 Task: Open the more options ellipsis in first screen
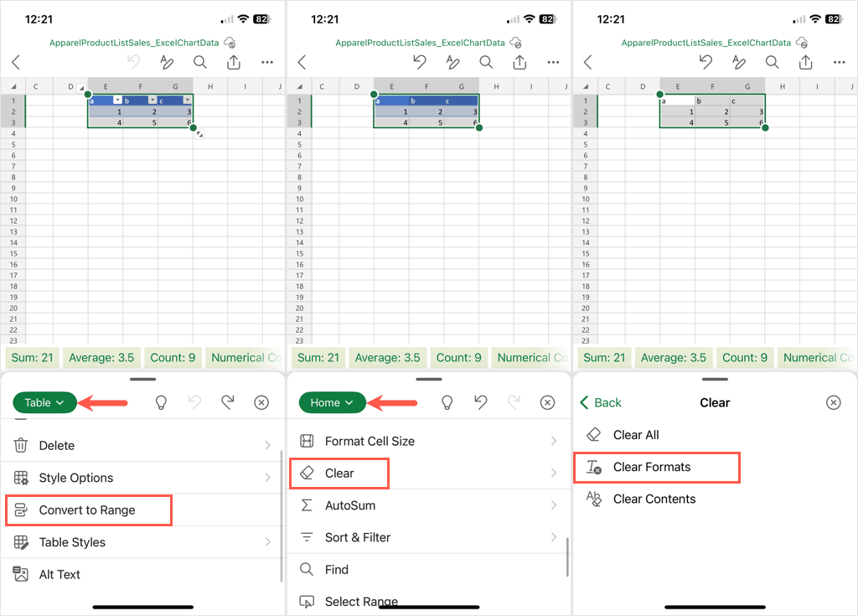tap(267, 62)
